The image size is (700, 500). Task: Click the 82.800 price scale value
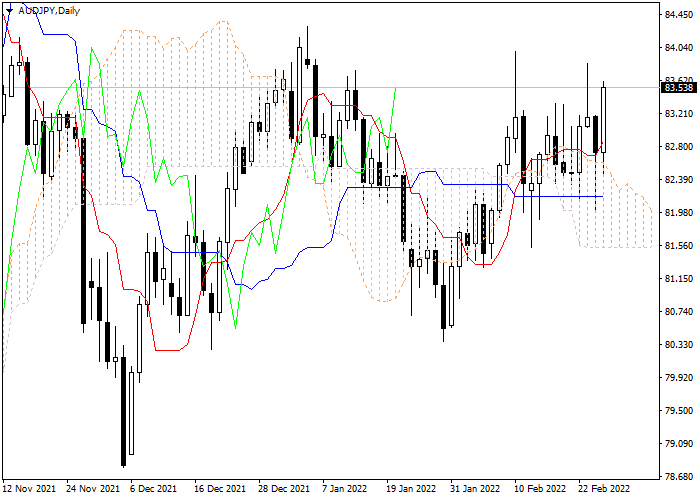(679, 146)
